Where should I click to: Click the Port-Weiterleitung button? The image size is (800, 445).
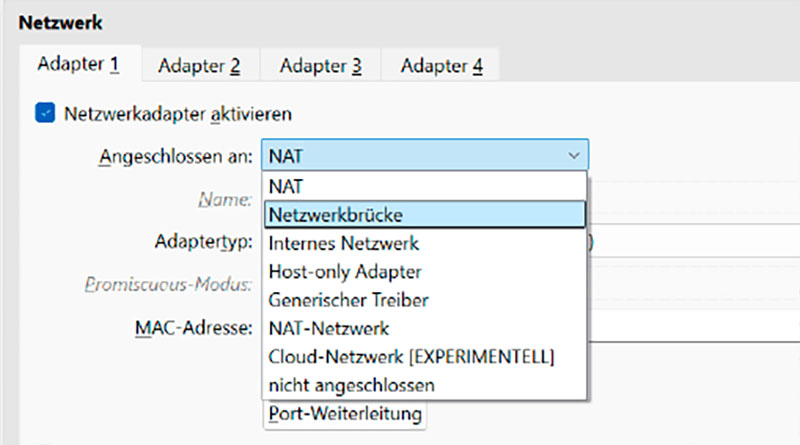(x=345, y=414)
